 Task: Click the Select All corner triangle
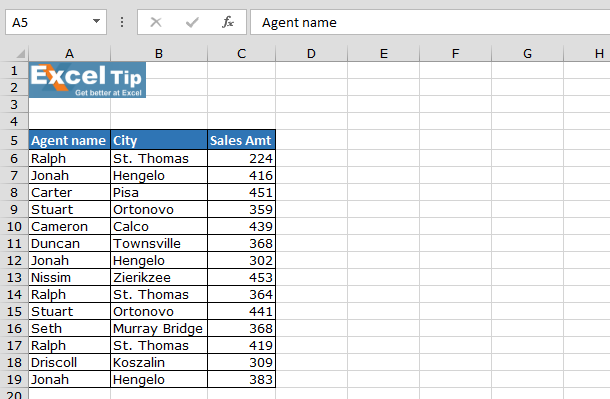[21, 53]
